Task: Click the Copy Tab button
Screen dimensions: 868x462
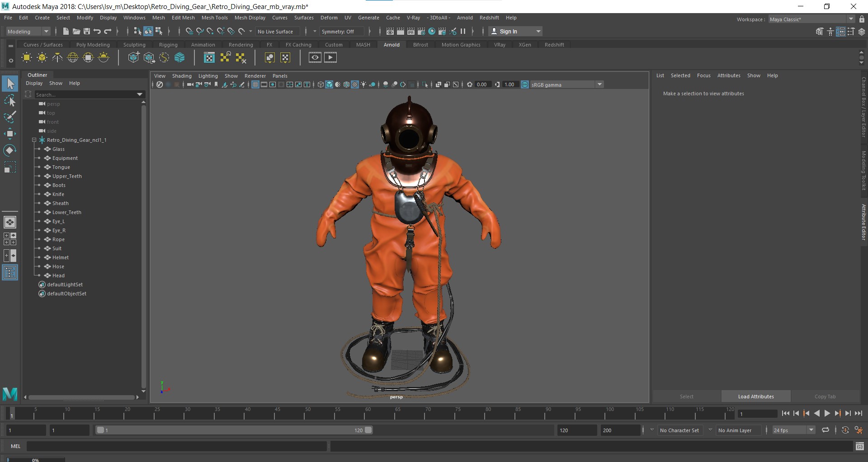Action: [825, 397]
